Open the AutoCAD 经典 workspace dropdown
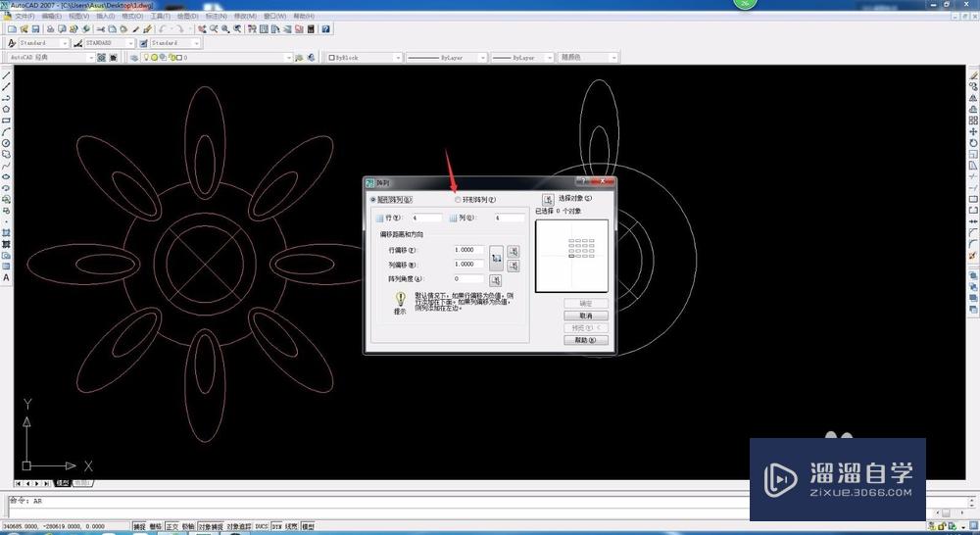Image resolution: width=980 pixels, height=535 pixels. tap(89, 58)
